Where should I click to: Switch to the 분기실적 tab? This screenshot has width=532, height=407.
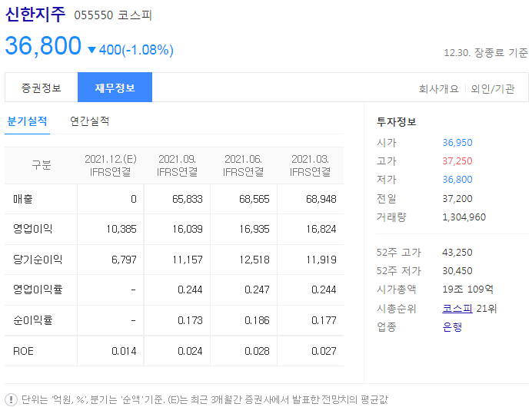pyautogui.click(x=27, y=121)
